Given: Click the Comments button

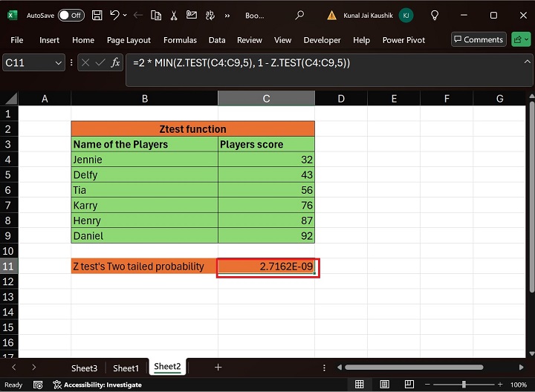Looking at the screenshot, I should point(479,39).
